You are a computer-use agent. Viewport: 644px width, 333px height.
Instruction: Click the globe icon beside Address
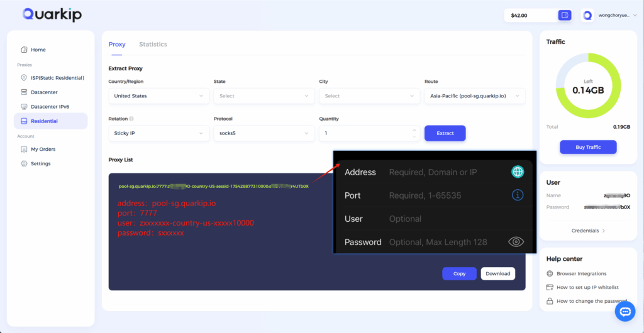pyautogui.click(x=518, y=172)
